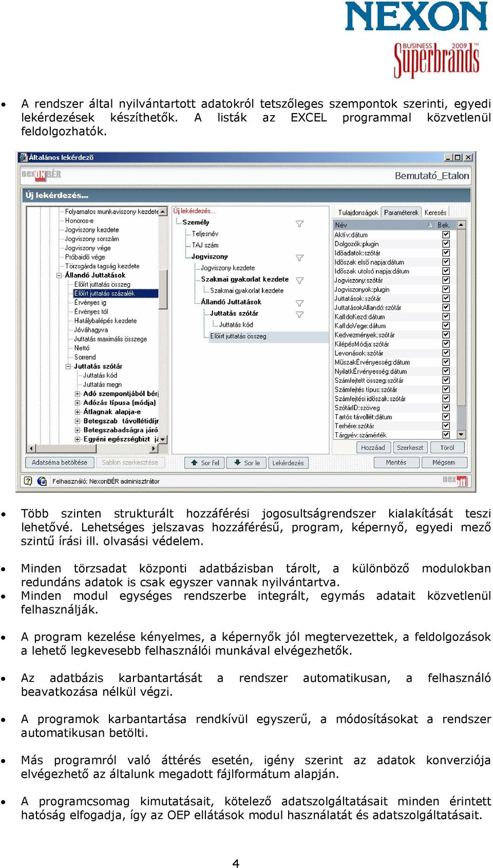493x868 pixels.
Task: Click the filter funnel icon beside Személy
Action: pyautogui.click(x=299, y=224)
